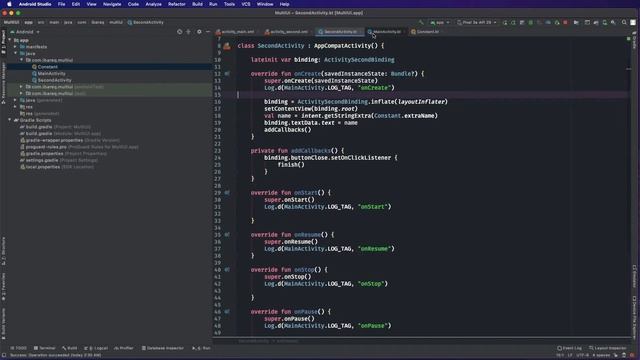The image size is (640, 360).
Task: Open the Pixel 3a device selector dropdown
Action: (x=476, y=22)
